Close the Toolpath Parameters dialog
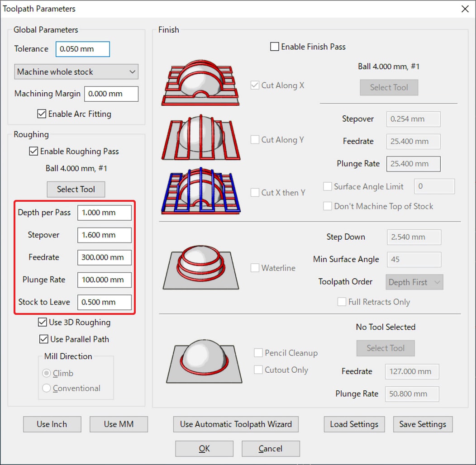Screen dimensions: 476x465 [464, 9]
